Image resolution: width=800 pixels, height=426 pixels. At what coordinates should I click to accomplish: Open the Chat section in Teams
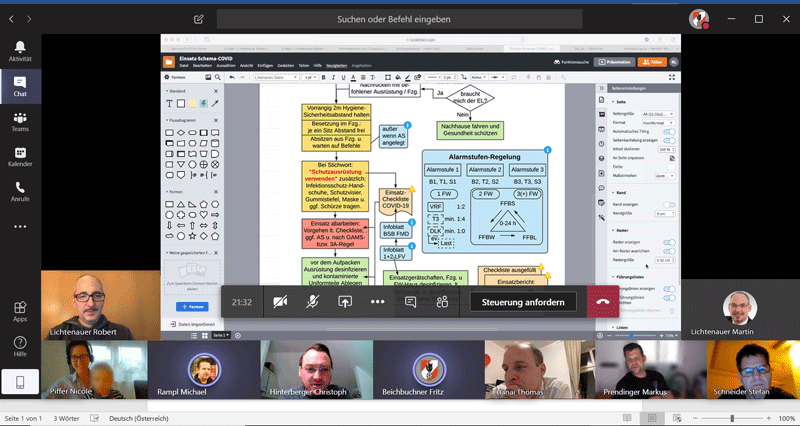pyautogui.click(x=20, y=87)
